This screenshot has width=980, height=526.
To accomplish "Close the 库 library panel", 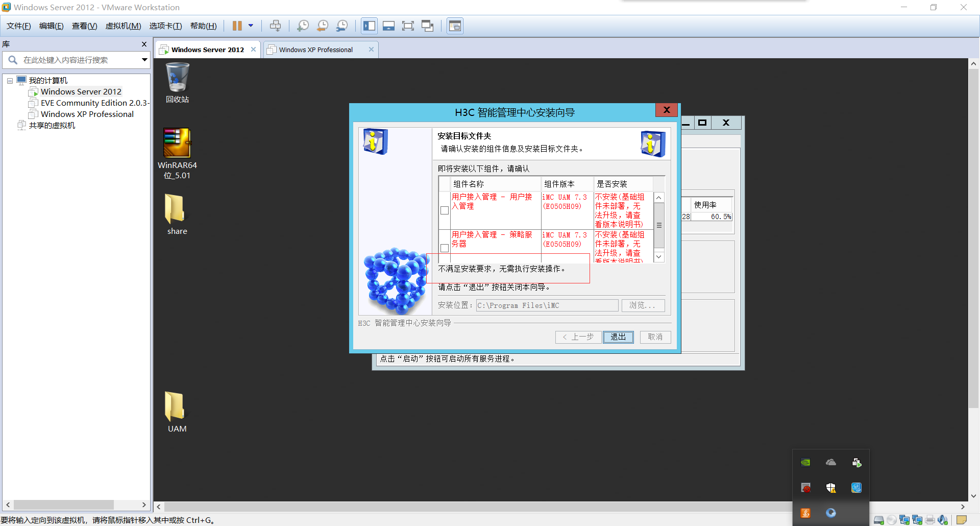I will point(144,44).
